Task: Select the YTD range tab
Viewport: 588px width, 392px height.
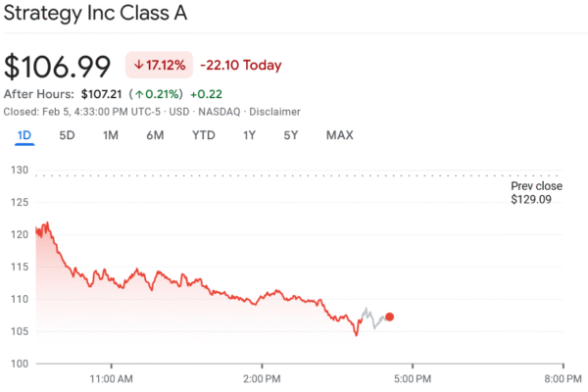Action: tap(204, 135)
